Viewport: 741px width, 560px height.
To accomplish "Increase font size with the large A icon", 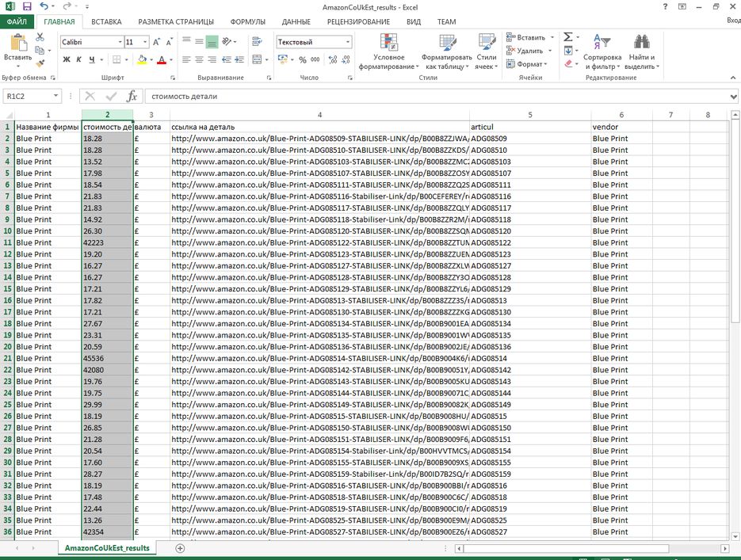I will [x=156, y=42].
